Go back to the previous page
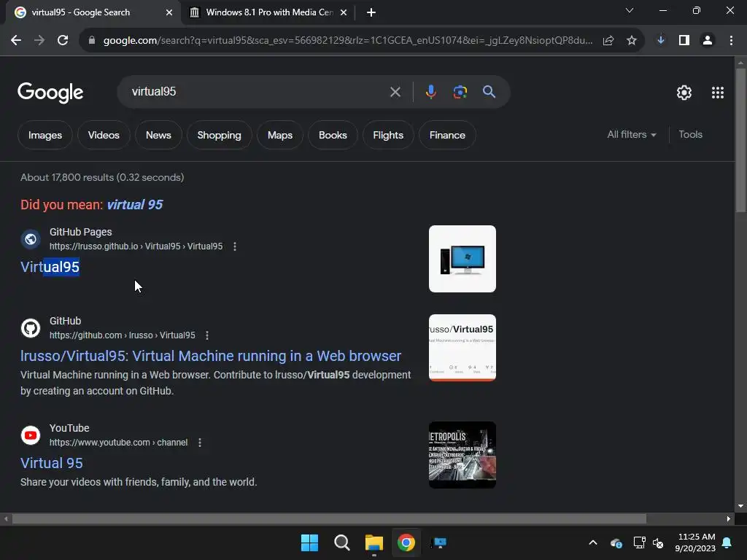The height and width of the screenshot is (560, 747). pyautogui.click(x=16, y=41)
